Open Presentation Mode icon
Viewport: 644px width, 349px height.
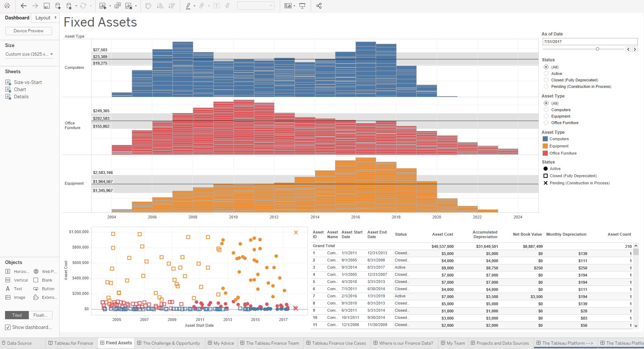pos(302,6)
